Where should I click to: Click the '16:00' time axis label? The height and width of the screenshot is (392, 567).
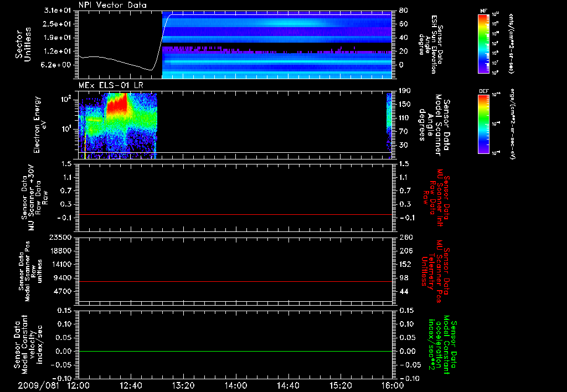pos(393,386)
